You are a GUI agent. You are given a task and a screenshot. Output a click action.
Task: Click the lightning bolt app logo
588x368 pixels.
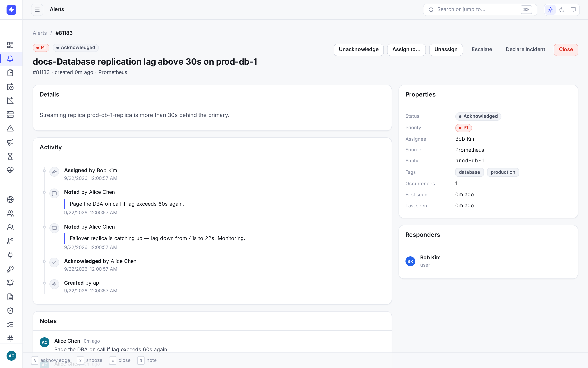click(11, 10)
